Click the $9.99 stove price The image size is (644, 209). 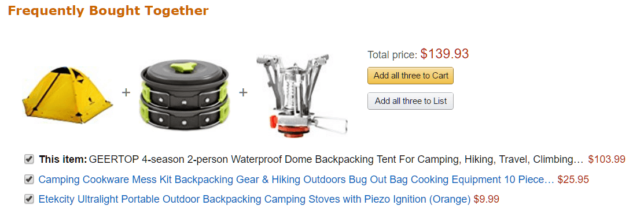point(486,199)
